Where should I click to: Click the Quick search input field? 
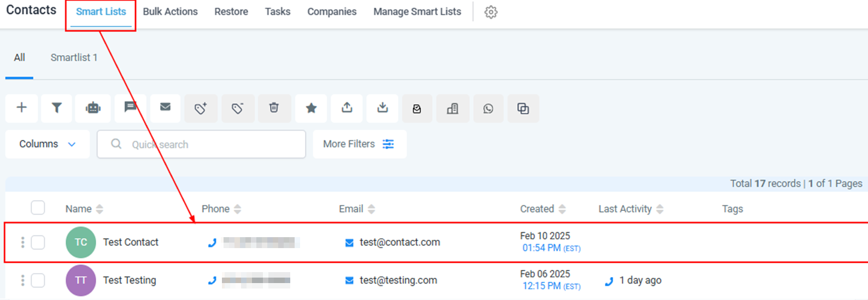[208, 144]
